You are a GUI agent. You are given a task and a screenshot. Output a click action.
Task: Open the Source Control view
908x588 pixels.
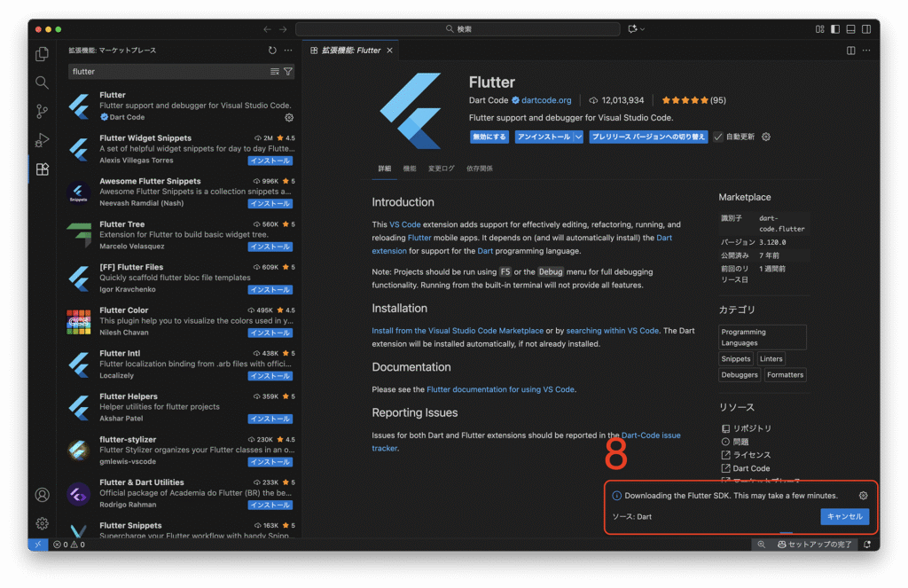42,111
